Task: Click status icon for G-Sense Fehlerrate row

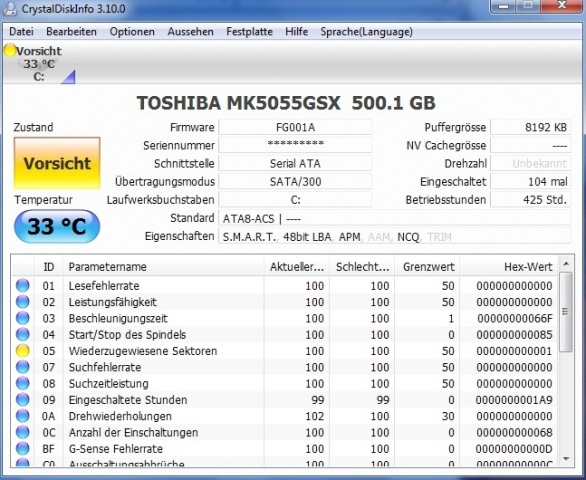Action: click(22, 449)
